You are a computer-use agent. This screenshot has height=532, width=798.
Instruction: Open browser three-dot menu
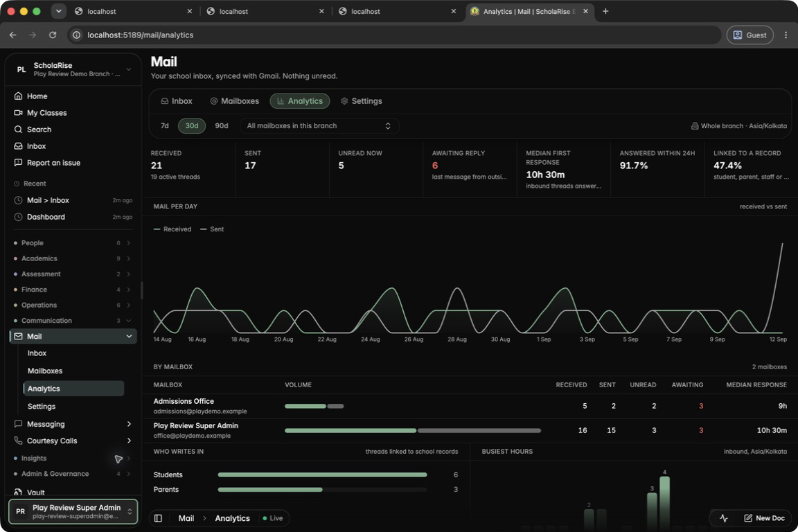pos(786,35)
